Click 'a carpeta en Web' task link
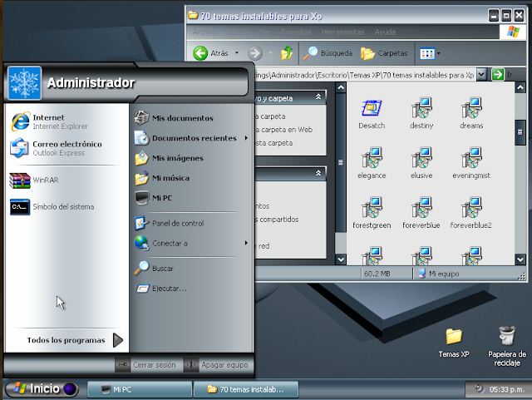 [x=283, y=130]
